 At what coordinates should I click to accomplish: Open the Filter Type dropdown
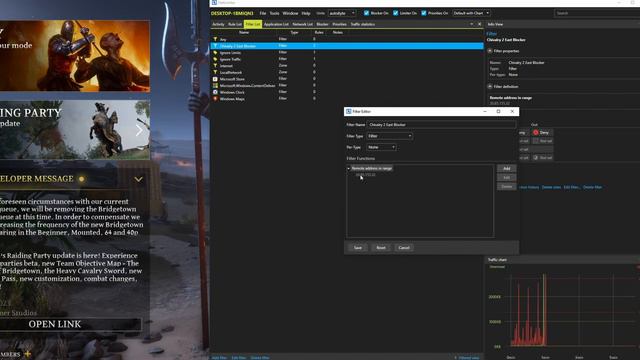pyautogui.click(x=389, y=136)
